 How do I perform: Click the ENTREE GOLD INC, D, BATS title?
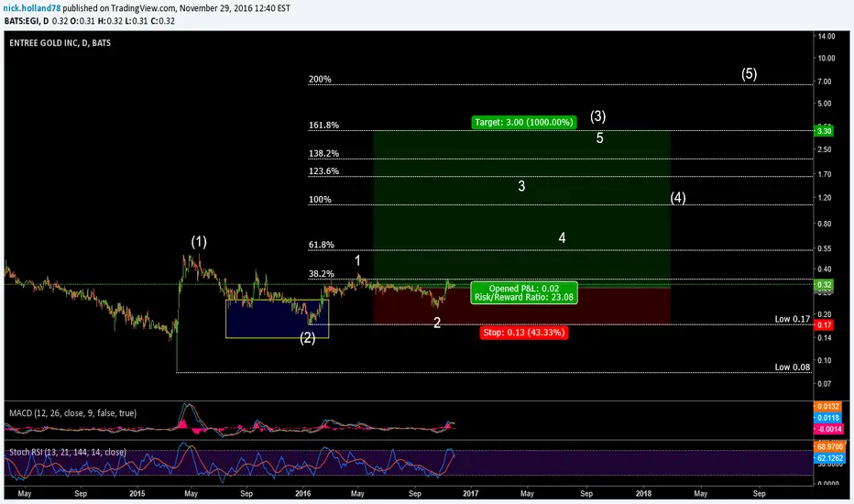pyautogui.click(x=60, y=43)
